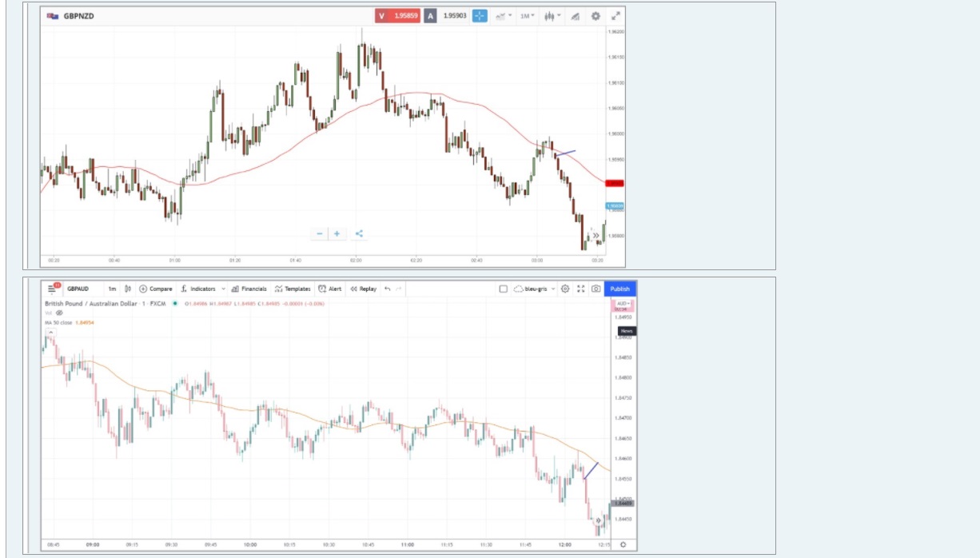
Task: Click the Replay button
Action: (x=364, y=289)
